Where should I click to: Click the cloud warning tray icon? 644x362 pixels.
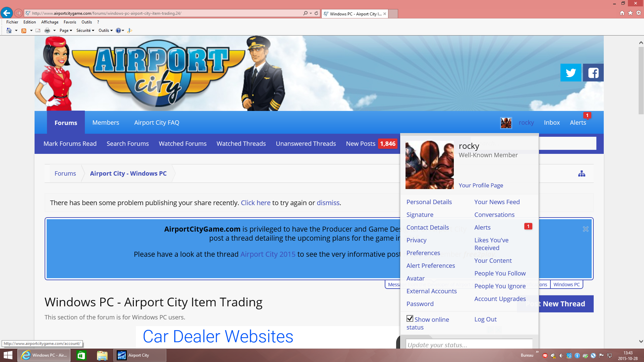click(x=553, y=356)
